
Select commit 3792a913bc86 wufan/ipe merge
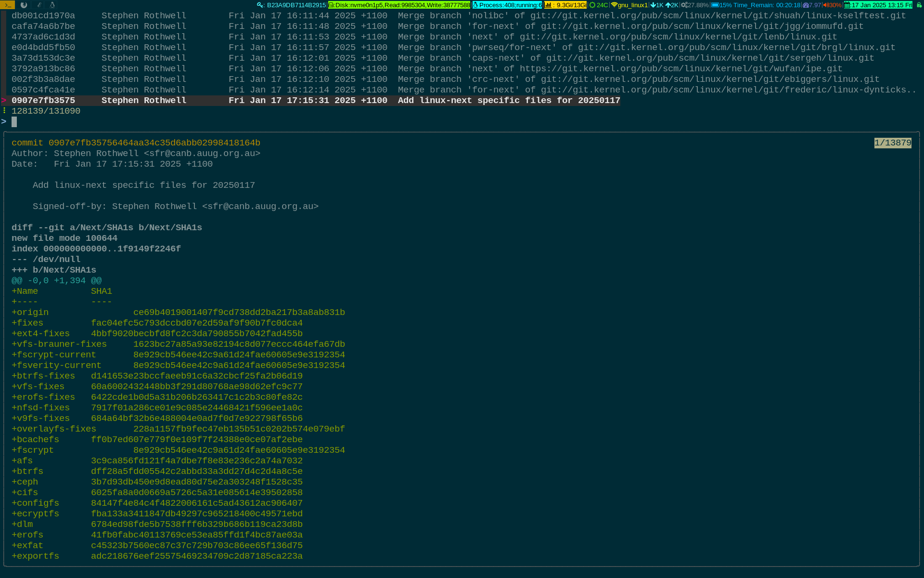[x=427, y=68]
